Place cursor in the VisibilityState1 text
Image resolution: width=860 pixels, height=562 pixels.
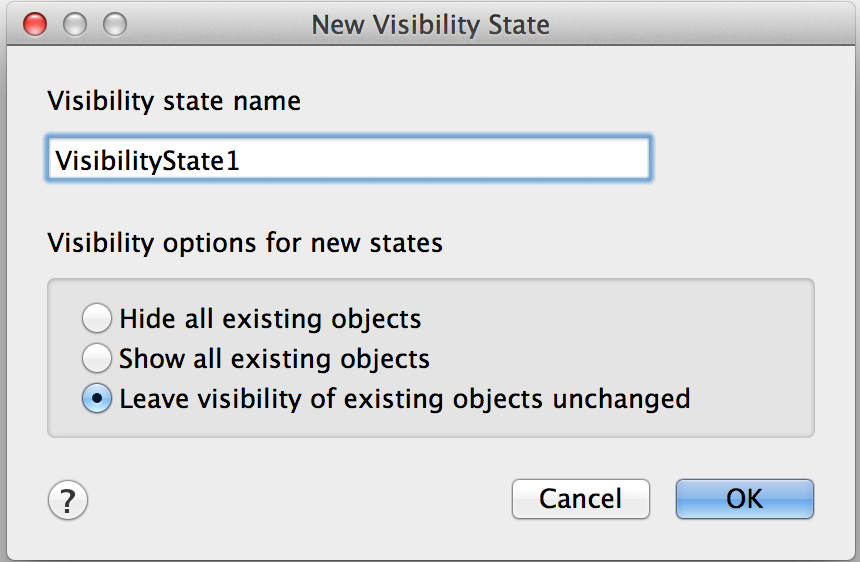(x=148, y=160)
